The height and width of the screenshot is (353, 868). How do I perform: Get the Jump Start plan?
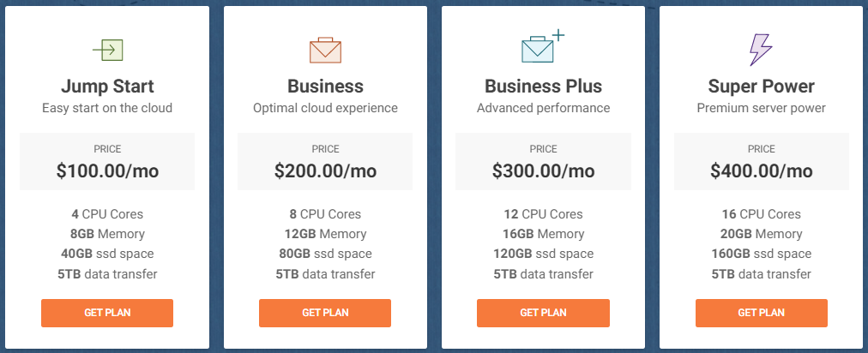pos(107,314)
